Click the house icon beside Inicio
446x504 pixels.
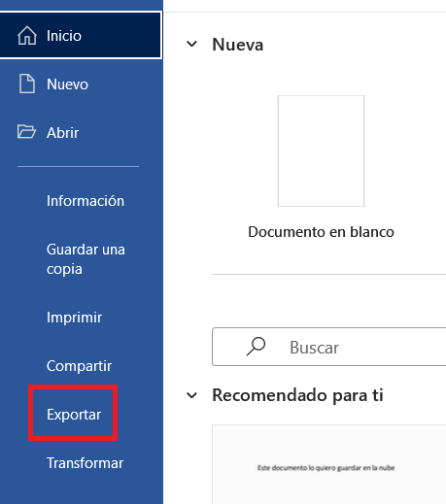tap(27, 35)
